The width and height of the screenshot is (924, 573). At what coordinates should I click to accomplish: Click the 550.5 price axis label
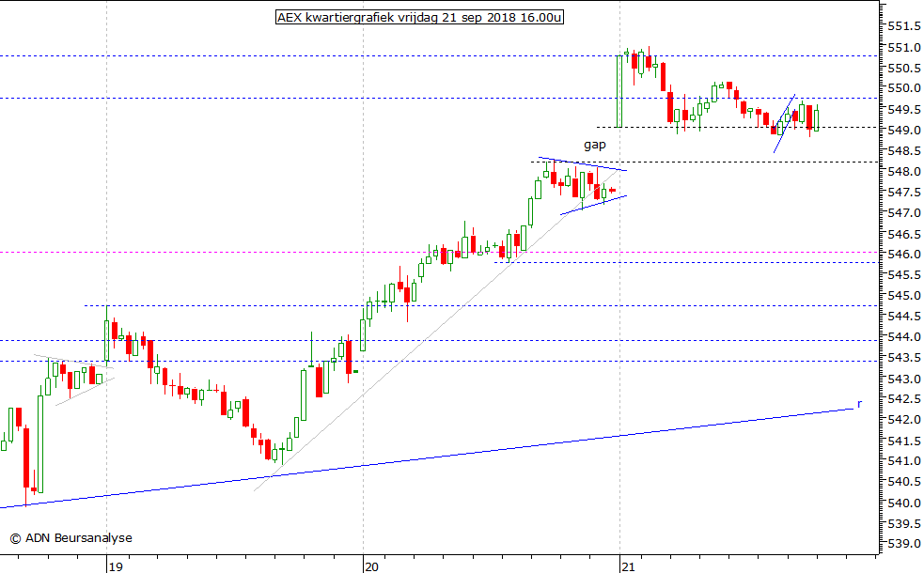(904, 69)
